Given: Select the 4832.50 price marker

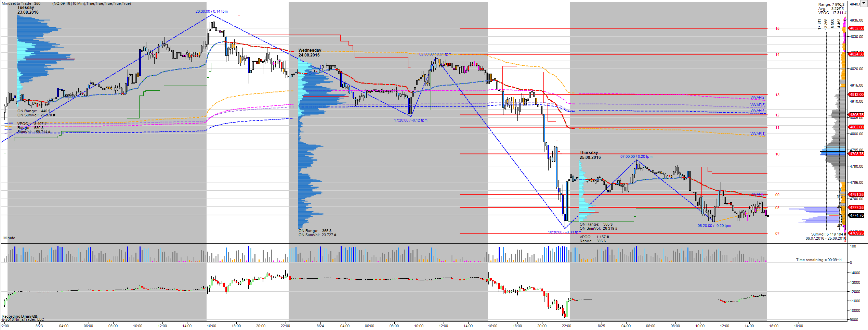Looking at the screenshot, I should pos(857,28).
